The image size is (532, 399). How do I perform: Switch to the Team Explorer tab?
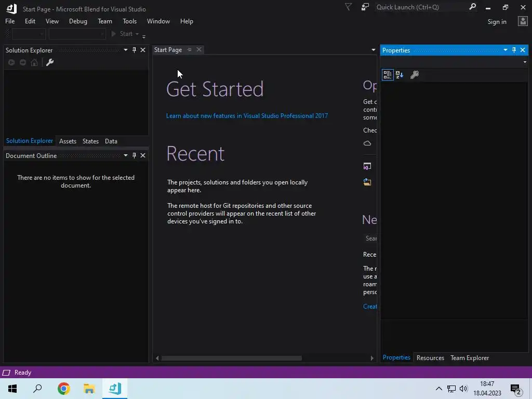(470, 358)
